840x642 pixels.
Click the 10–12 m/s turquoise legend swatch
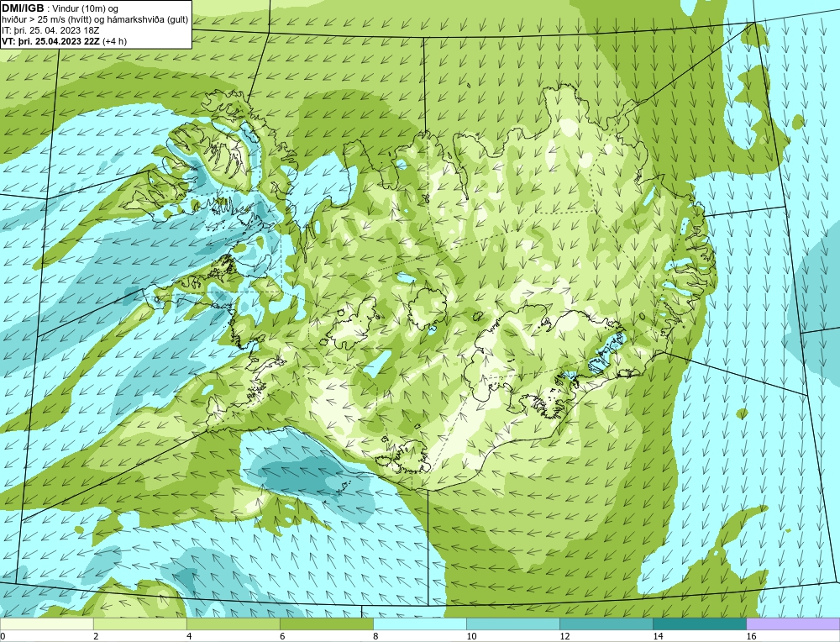(x=512, y=624)
